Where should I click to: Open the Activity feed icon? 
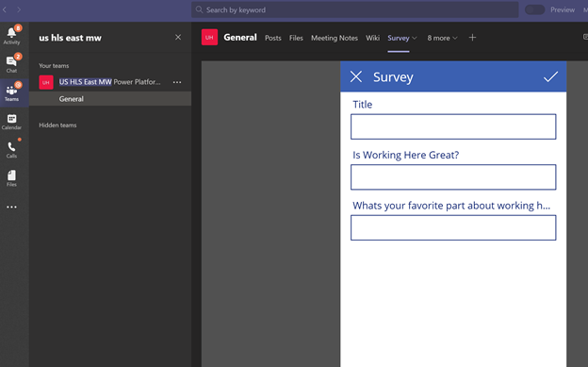point(11,35)
